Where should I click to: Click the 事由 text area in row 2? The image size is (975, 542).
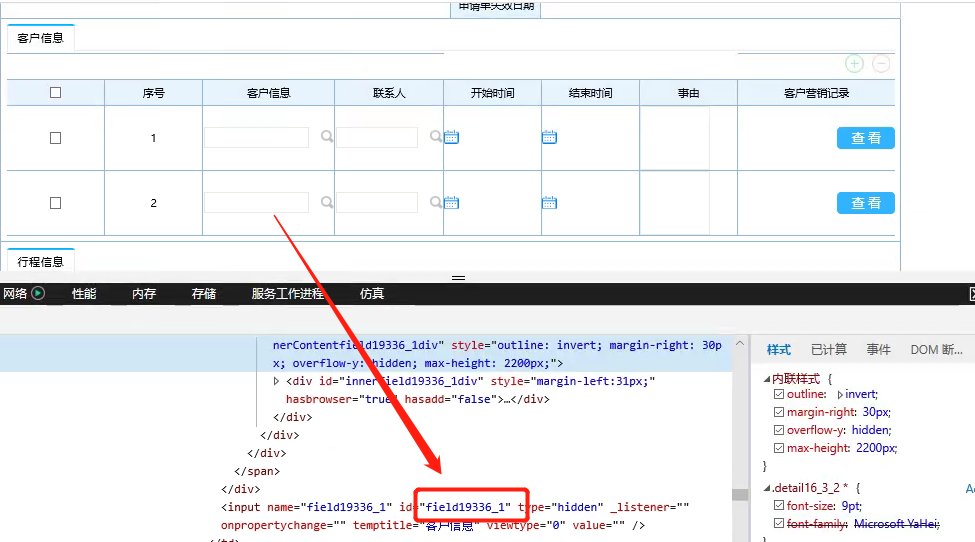[675, 203]
